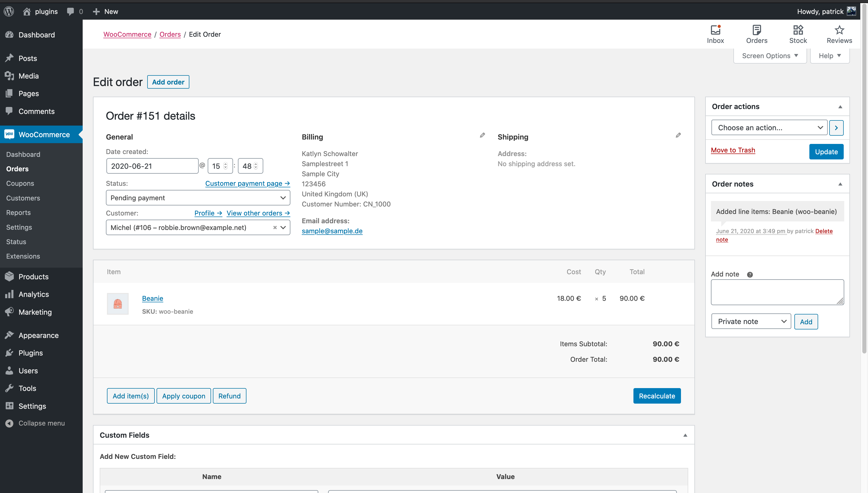Image resolution: width=868 pixels, height=493 pixels.
Task: Open Dashboard from the sidebar
Action: [x=37, y=35]
